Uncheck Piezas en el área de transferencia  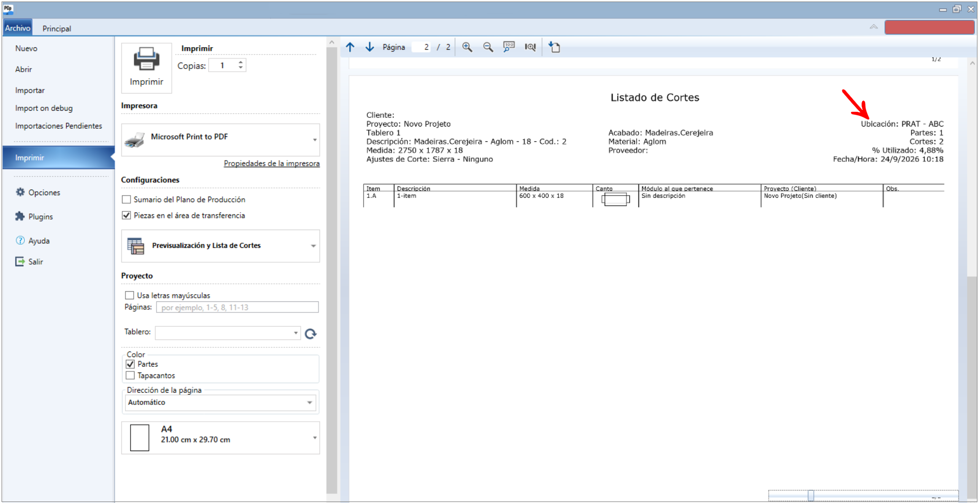(127, 215)
